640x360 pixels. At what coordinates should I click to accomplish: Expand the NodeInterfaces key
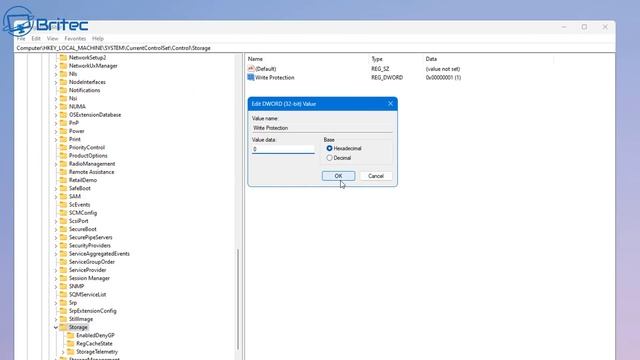click(56, 82)
